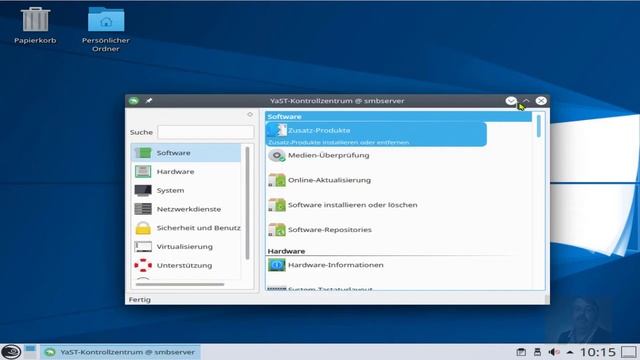Viewport: 640px width, 360px height.
Task: Maximize the YaST window
Action: tap(526, 101)
